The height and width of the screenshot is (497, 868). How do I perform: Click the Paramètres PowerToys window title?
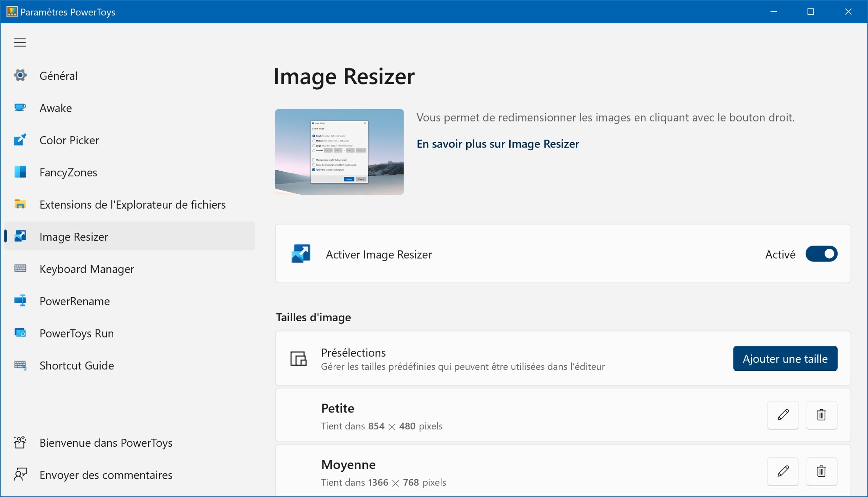[68, 12]
